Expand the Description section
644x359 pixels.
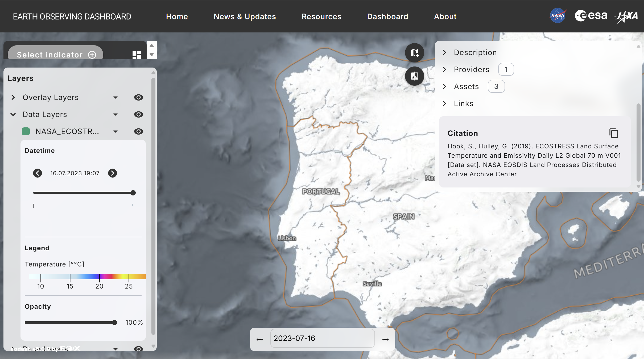tap(444, 52)
